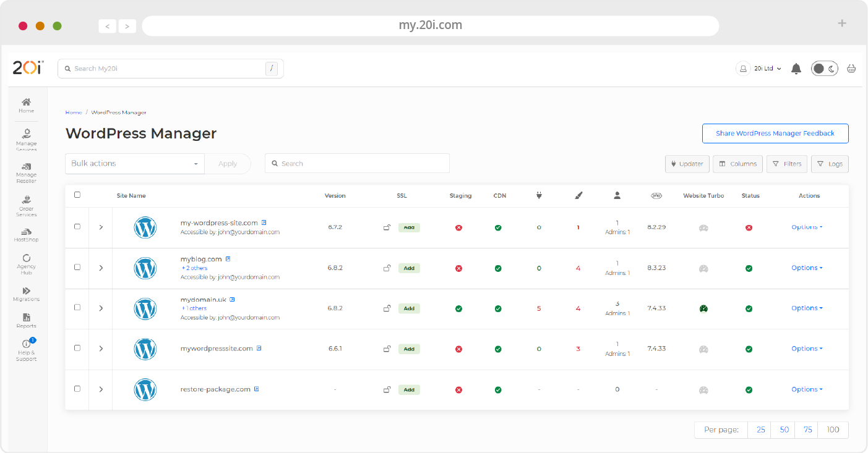Open Agency Hub in sidebar

pyautogui.click(x=26, y=264)
